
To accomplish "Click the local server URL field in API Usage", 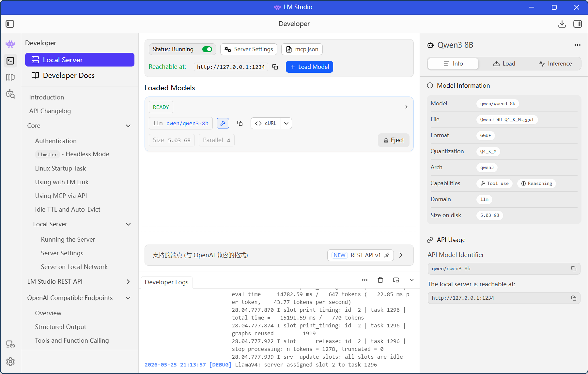I will coord(504,298).
